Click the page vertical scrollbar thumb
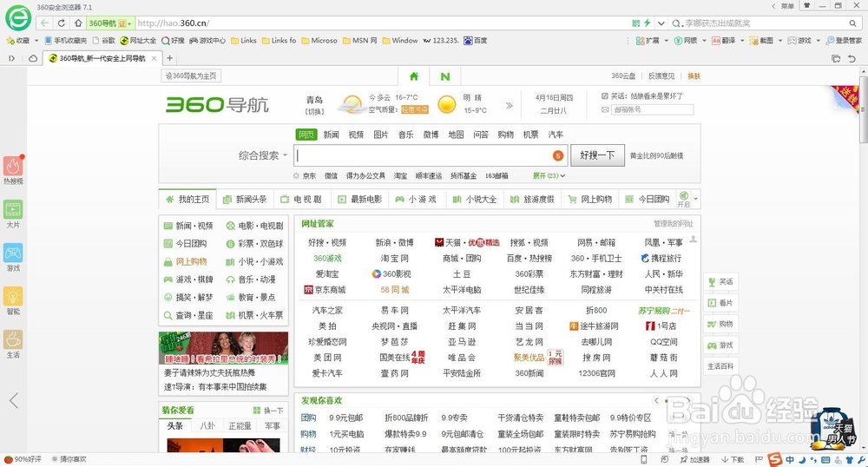The width and height of the screenshot is (868, 467). tap(864, 108)
